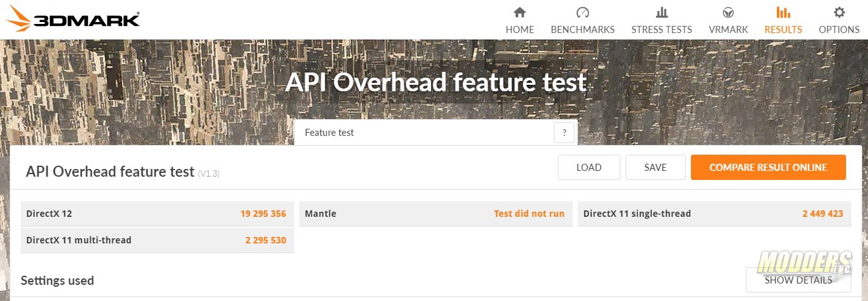Click the question mark help button
Screen dimensions: 868x301
point(564,133)
